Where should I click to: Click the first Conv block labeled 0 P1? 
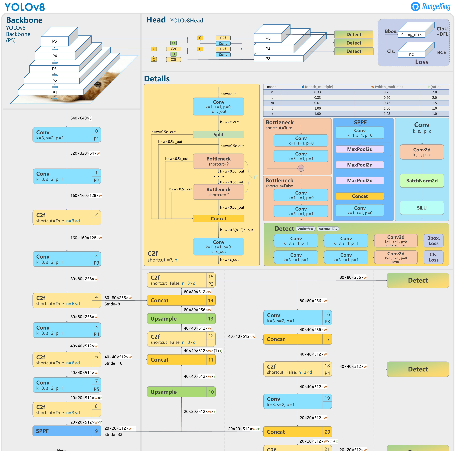tap(67, 135)
